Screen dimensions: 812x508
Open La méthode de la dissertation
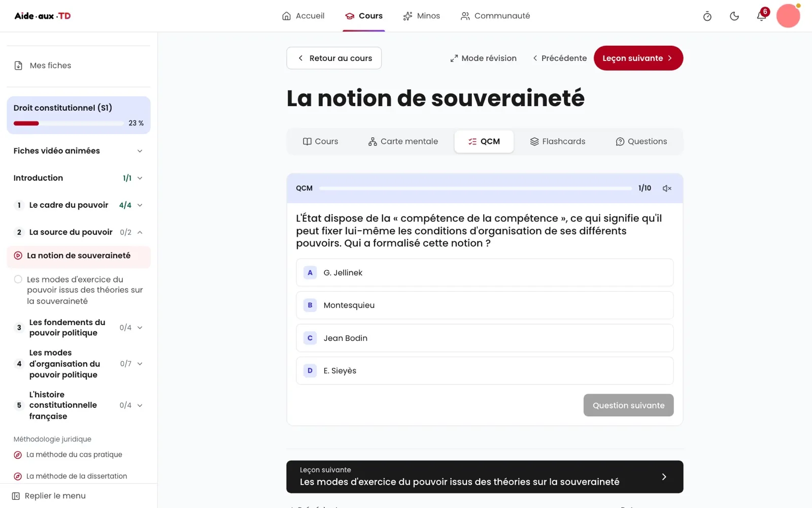point(71,477)
